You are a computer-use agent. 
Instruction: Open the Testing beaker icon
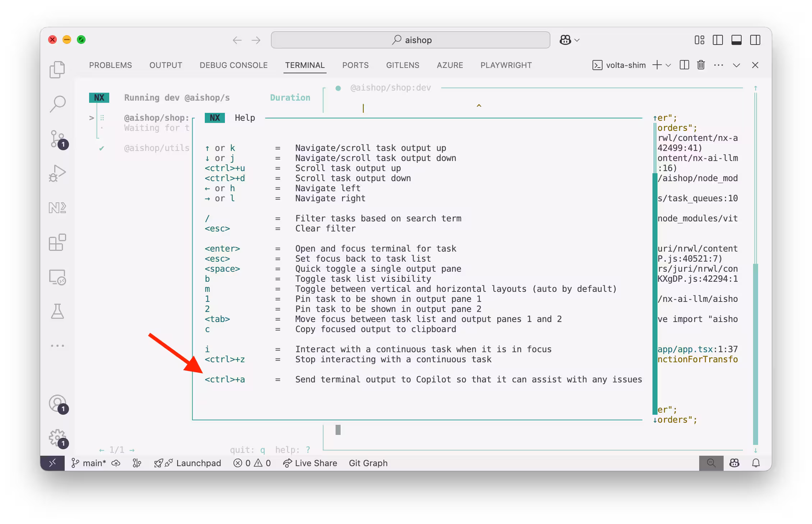57,311
